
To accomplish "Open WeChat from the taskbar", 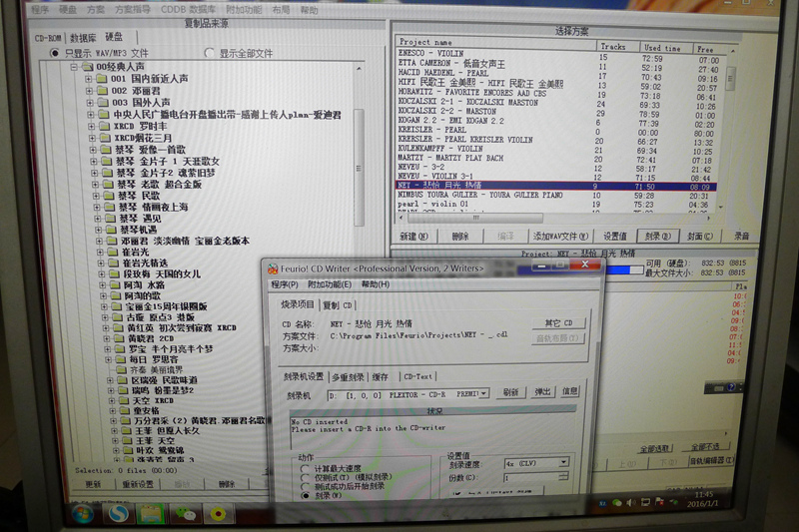I will pos(186,515).
